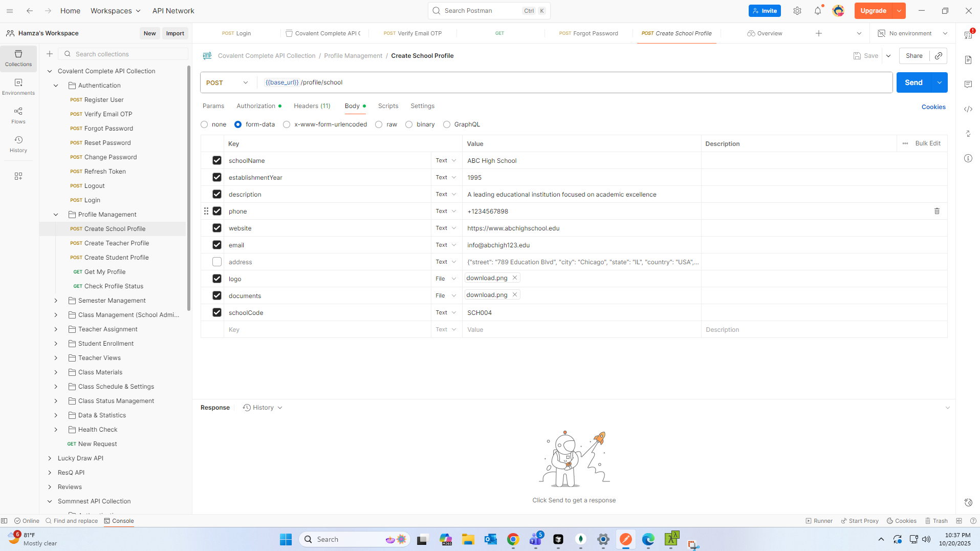Viewport: 980px width, 551px height.
Task: Open the notifications bell
Action: tap(818, 11)
